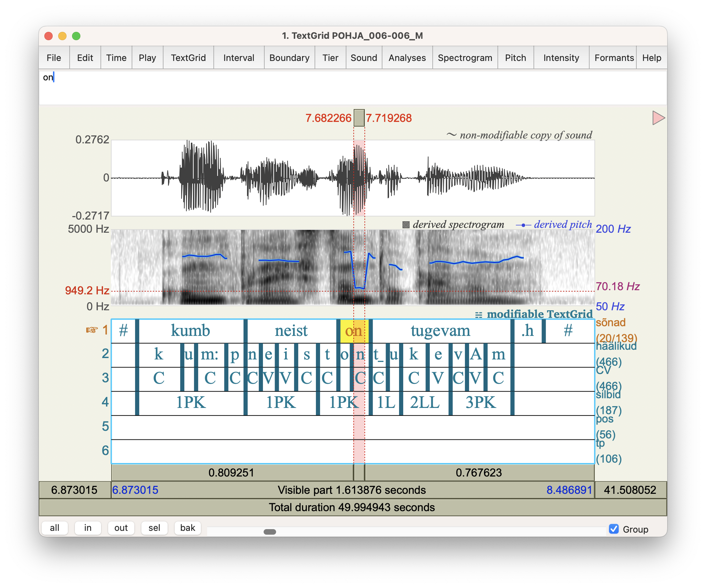Click the pointing hand icon beside tier 1

pos(92,330)
